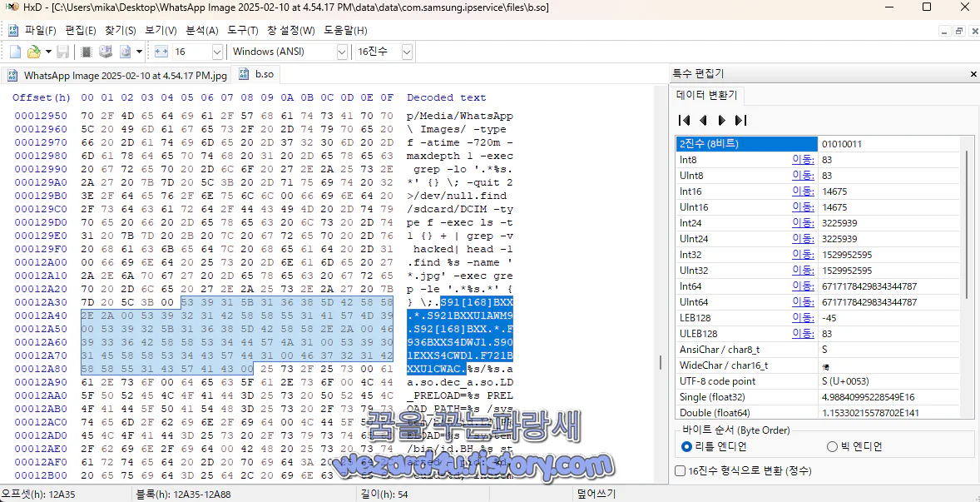The height and width of the screenshot is (502, 980).
Task: Click offset row 00012950
Action: tap(41, 117)
